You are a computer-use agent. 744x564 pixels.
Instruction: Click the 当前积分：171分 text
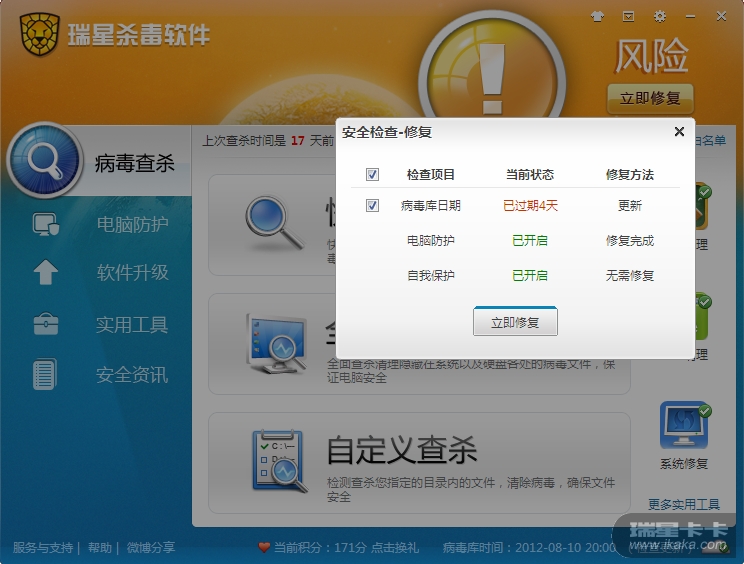click(x=320, y=548)
